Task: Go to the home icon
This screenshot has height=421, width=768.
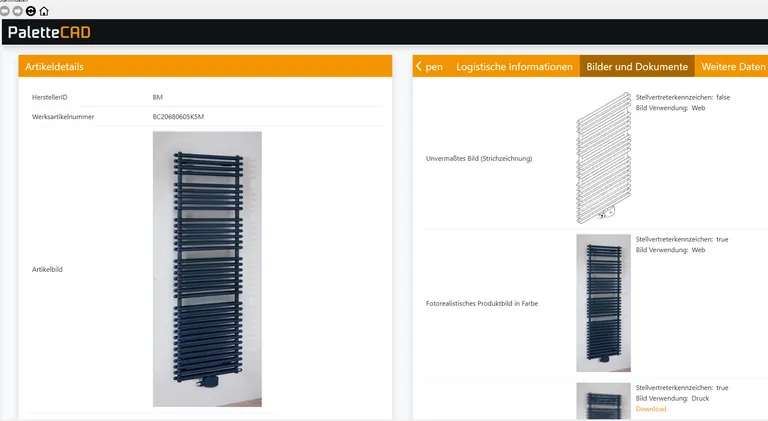Action: tap(43, 11)
